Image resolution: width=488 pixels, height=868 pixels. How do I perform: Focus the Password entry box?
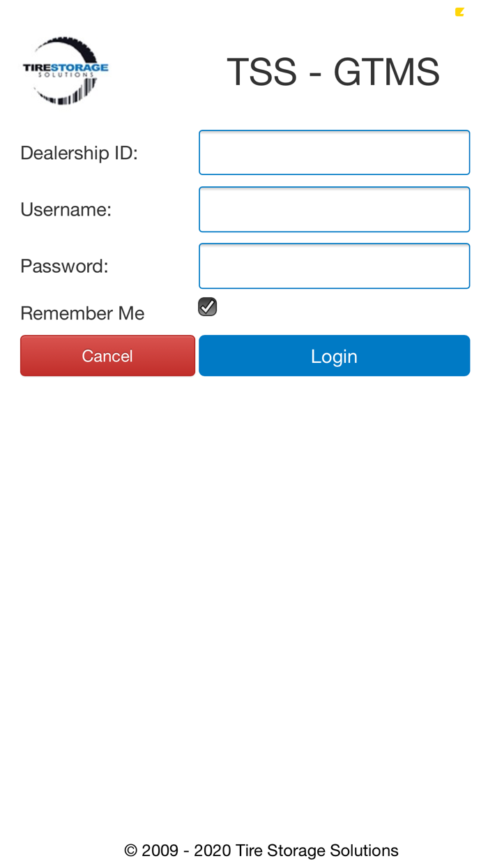tap(335, 265)
